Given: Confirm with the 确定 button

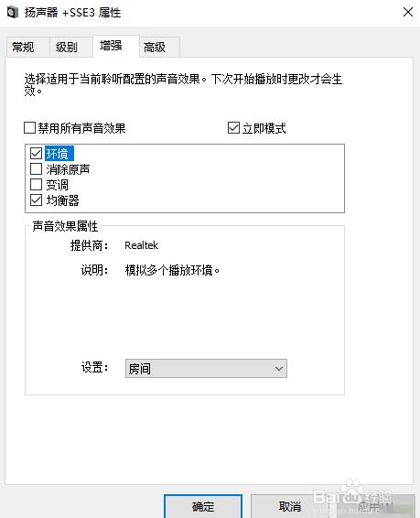Looking at the screenshot, I should [x=203, y=506].
